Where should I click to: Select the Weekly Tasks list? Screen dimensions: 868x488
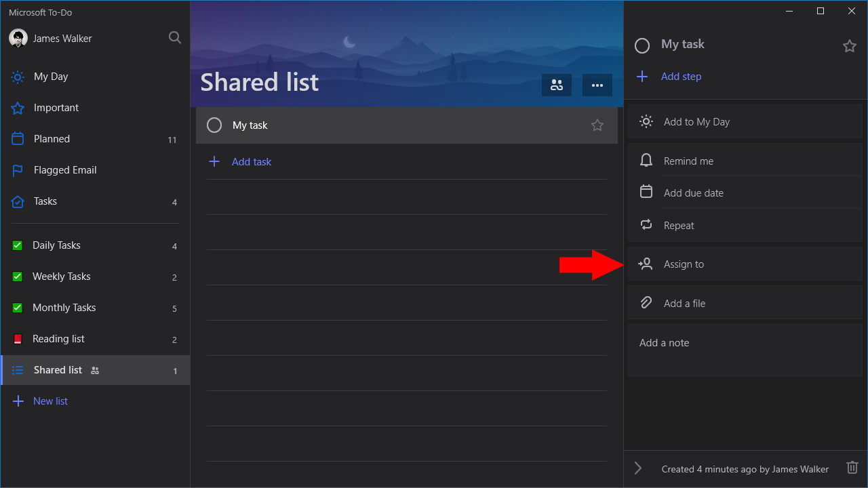[x=95, y=277]
